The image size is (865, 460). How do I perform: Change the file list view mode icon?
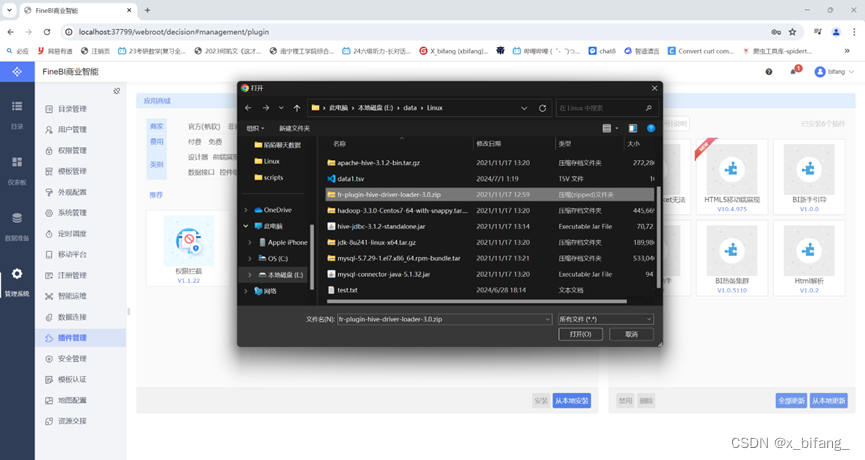click(607, 129)
